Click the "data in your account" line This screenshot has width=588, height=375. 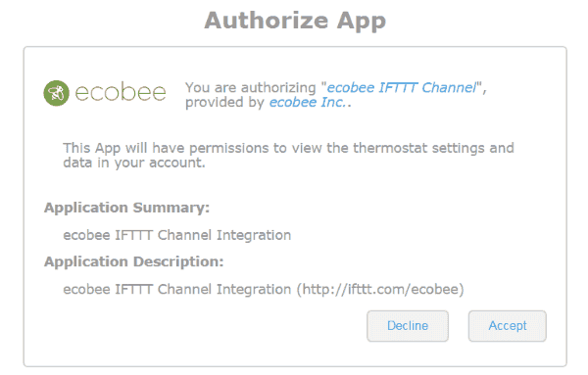(134, 163)
